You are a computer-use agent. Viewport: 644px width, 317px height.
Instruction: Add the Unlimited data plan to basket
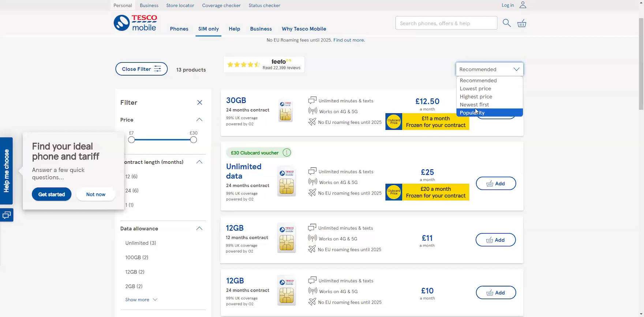[495, 184]
